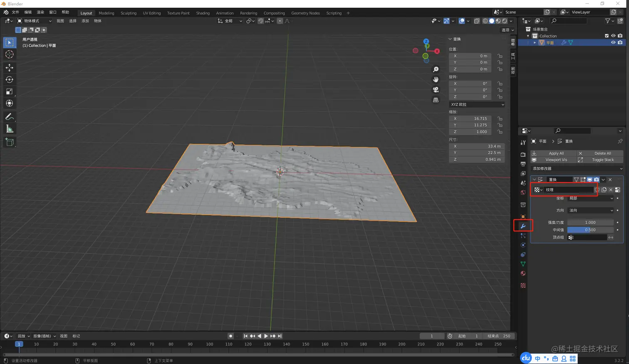
Task: Hide the 平面 object in viewport via eye icon
Action: pyautogui.click(x=613, y=42)
